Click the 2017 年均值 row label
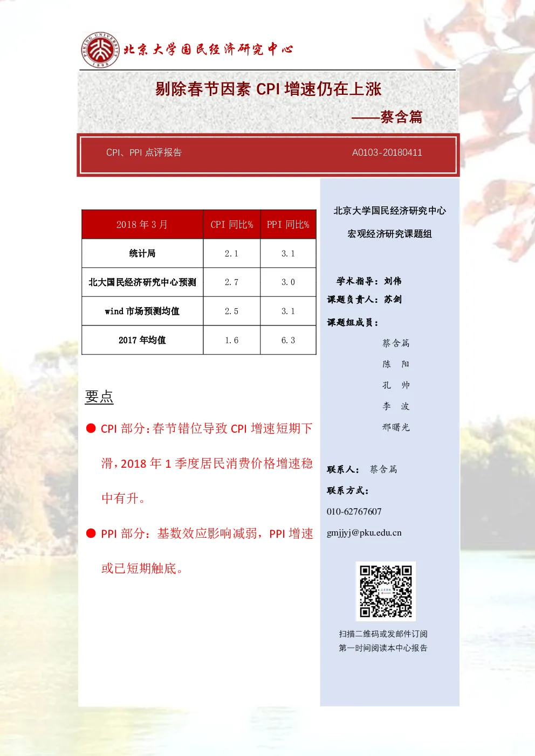The image size is (535, 756). [x=142, y=340]
